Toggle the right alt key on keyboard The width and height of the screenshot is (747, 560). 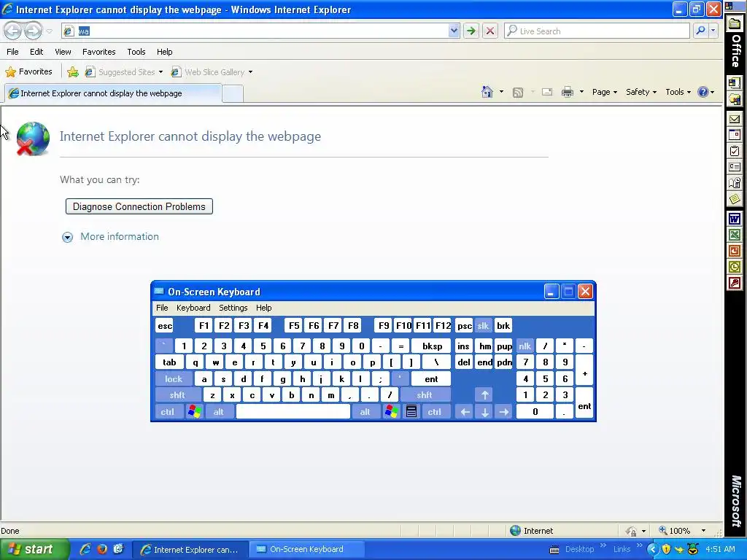click(x=365, y=411)
